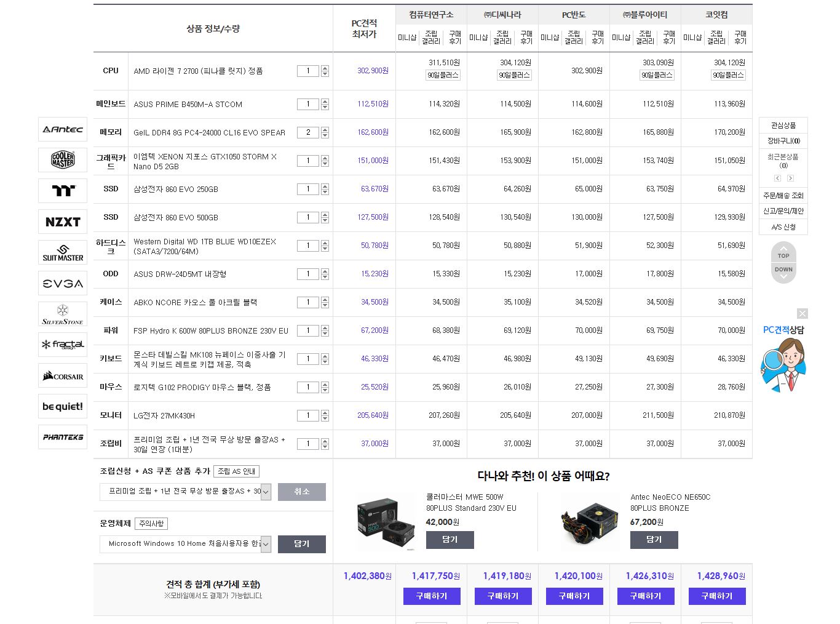Select the NZXT brand logo

point(63,222)
